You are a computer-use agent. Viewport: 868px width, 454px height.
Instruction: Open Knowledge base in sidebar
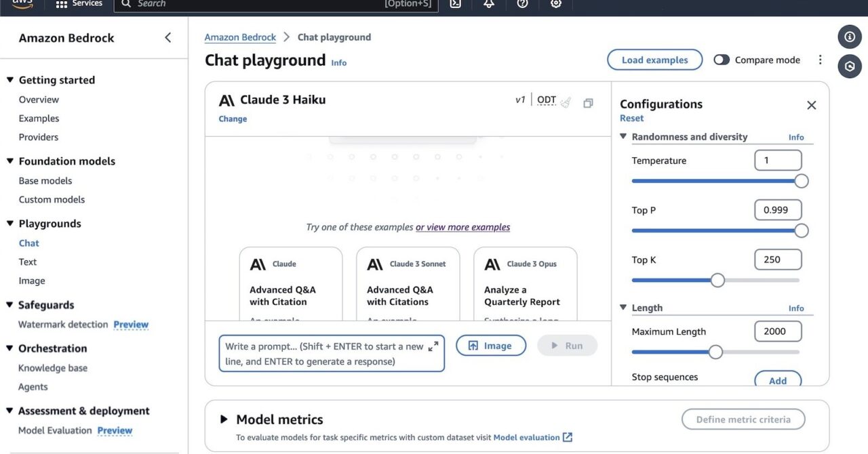click(x=53, y=368)
